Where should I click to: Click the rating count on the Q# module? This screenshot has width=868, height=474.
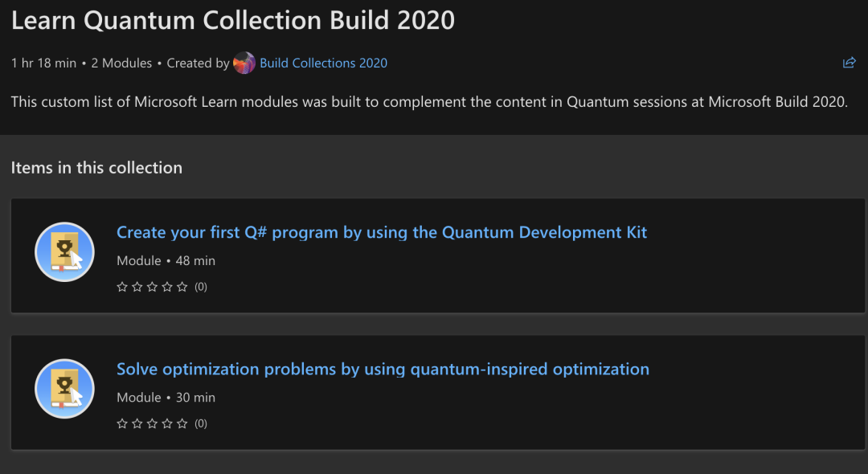tap(201, 287)
